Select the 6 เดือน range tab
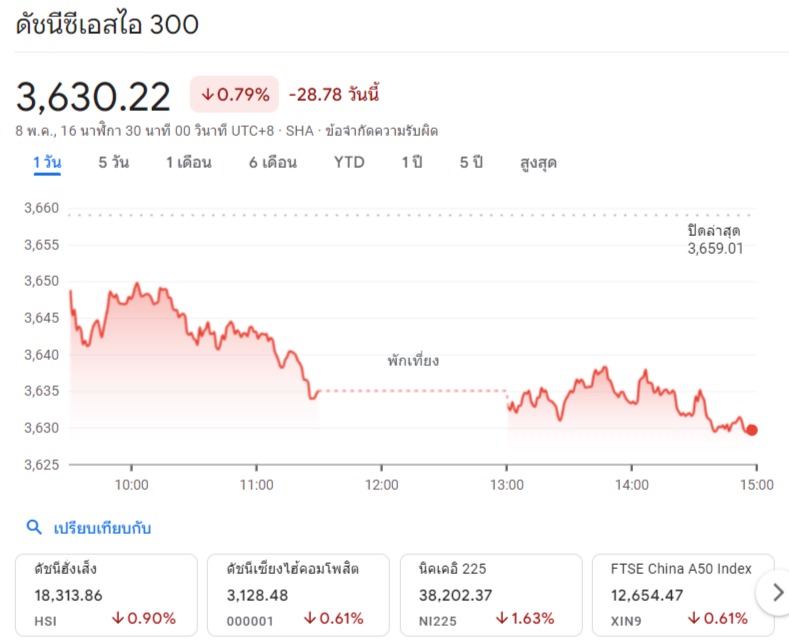 pos(273,162)
